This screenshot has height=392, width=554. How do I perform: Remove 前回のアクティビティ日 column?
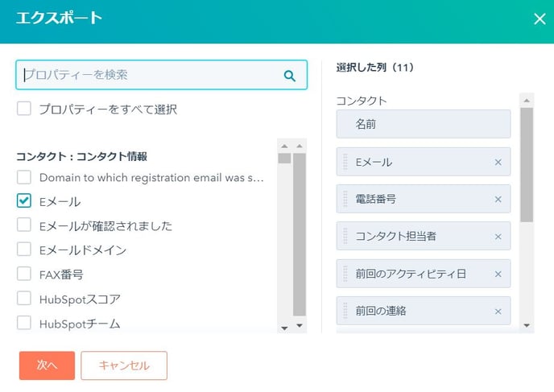point(498,274)
